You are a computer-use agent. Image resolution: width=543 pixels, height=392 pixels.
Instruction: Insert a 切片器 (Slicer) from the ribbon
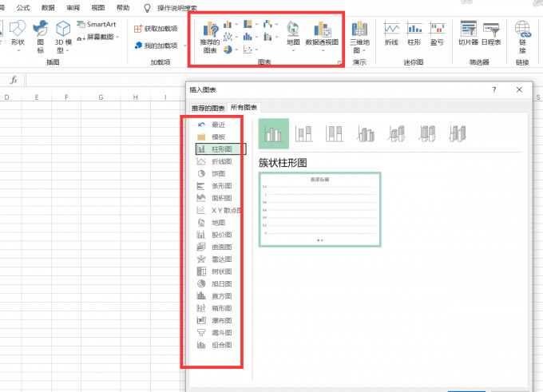coord(468,34)
